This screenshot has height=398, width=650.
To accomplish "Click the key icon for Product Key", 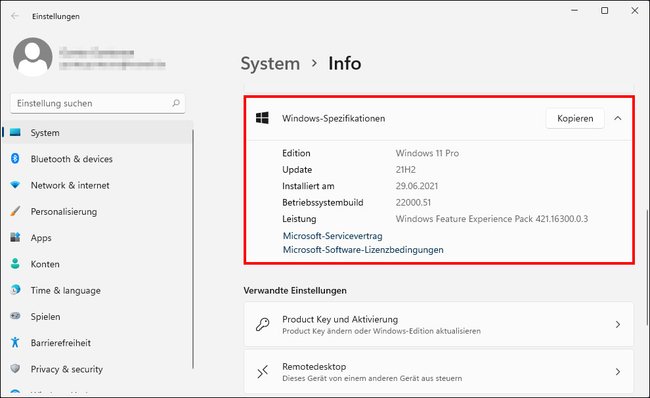I will (262, 324).
